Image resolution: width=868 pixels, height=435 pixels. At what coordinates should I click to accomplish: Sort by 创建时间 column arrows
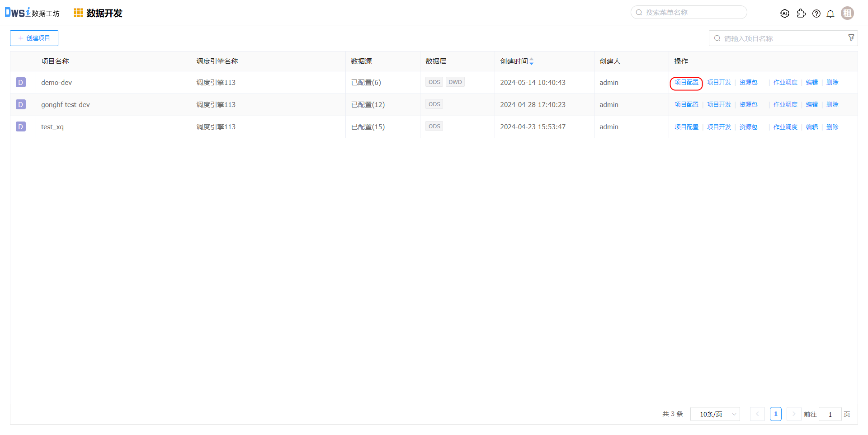532,61
